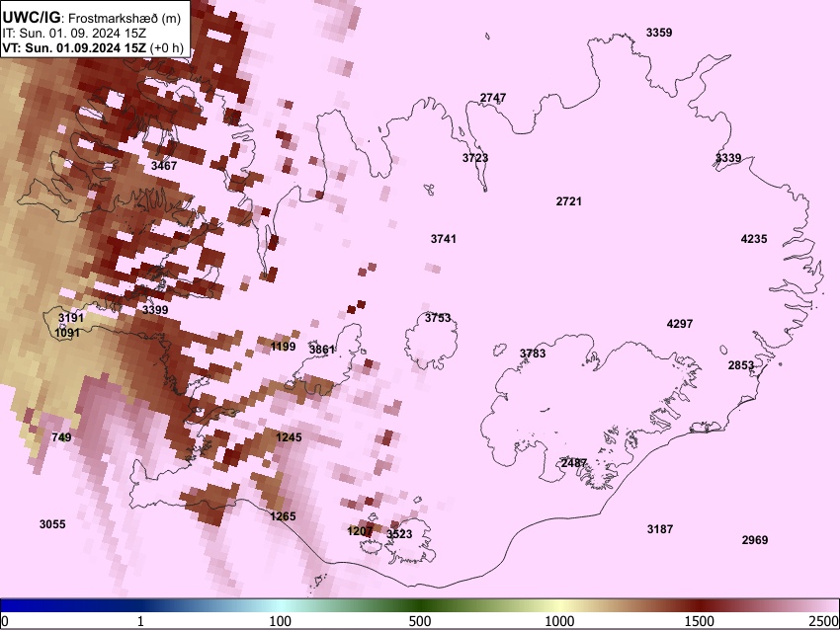Screen dimensions: 840x630
Task: Click the 3723 map value
Action: point(475,158)
